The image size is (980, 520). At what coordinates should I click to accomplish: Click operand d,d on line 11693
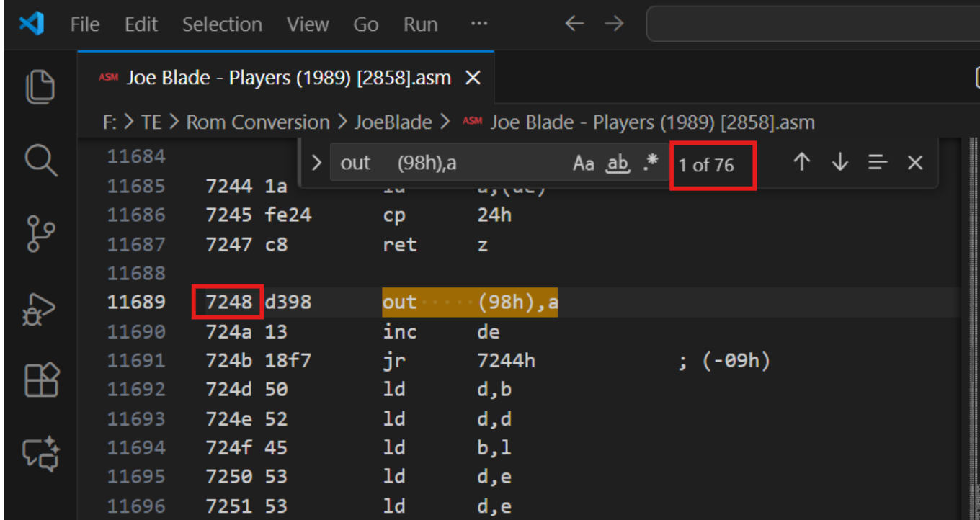coord(494,418)
